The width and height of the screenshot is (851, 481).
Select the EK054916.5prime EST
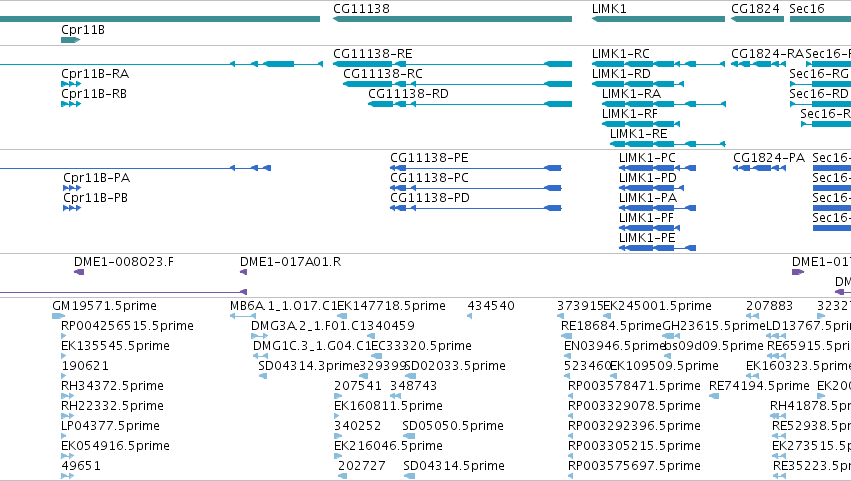(67, 457)
